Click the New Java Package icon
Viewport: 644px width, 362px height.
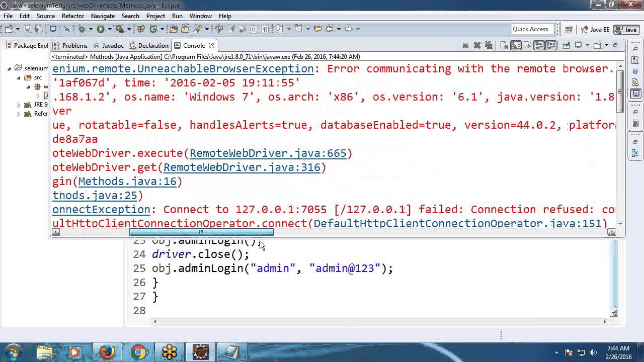click(x=140, y=29)
